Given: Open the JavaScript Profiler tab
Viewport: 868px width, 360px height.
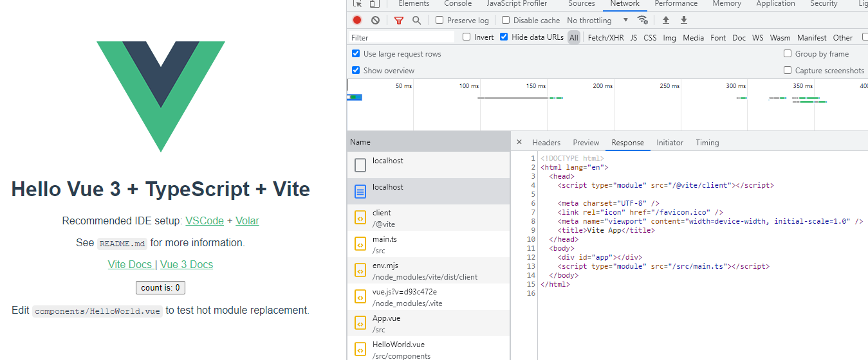Looking at the screenshot, I should point(517,4).
